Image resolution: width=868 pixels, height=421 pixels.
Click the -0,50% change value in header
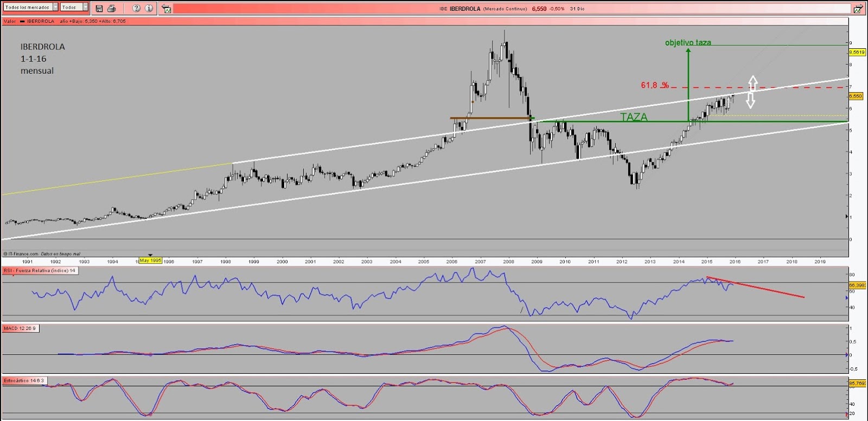click(557, 9)
